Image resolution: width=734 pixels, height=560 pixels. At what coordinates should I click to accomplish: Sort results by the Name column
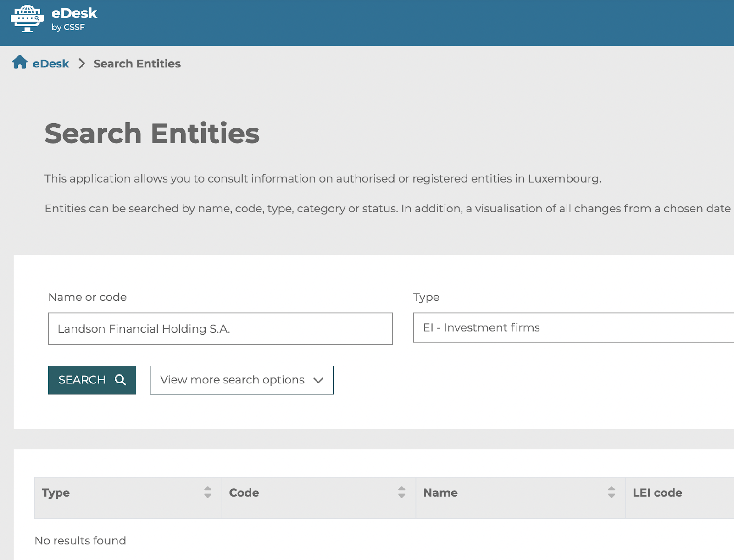pos(612,493)
